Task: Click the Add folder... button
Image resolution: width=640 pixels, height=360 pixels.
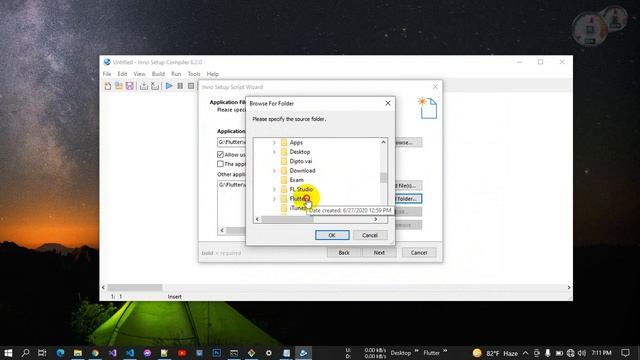Action: click(x=408, y=199)
